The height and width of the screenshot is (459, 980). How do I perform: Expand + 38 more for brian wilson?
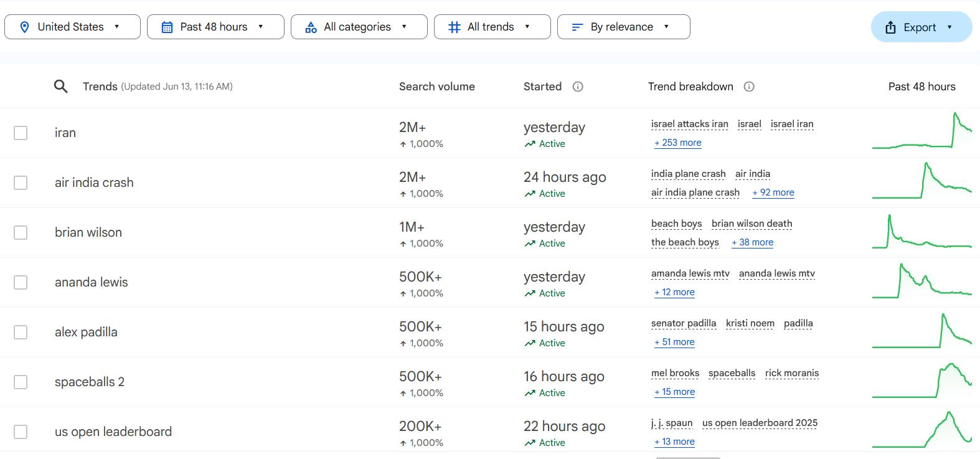(x=753, y=242)
